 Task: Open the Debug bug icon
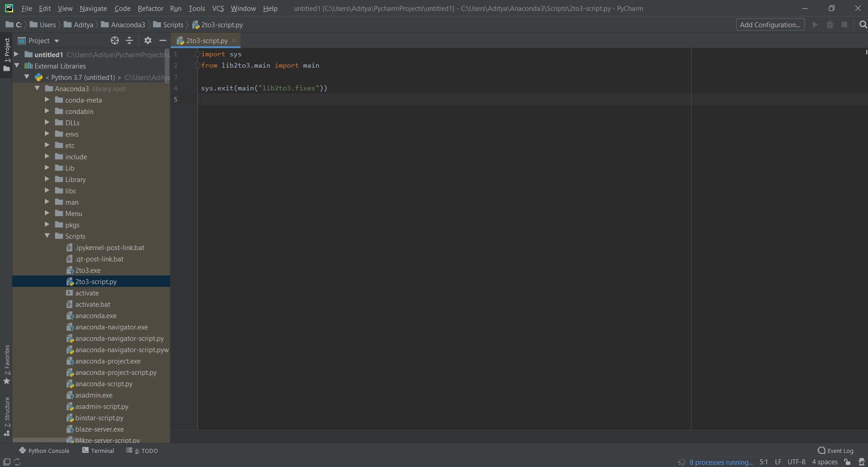(x=830, y=25)
